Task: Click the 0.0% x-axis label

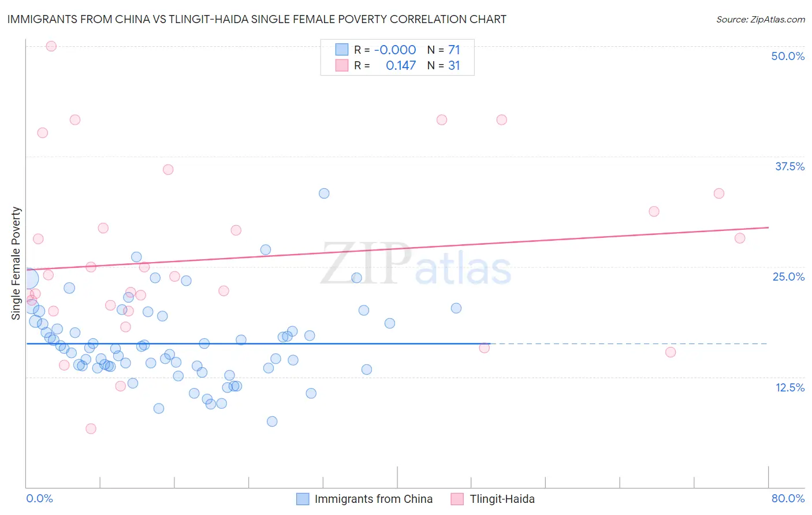Action: pos(39,498)
